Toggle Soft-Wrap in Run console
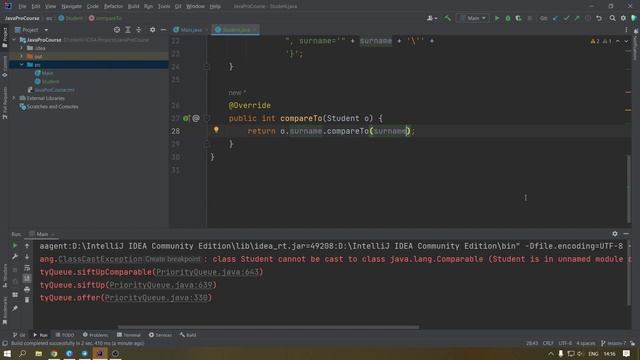The width and height of the screenshot is (640, 360). point(27,268)
